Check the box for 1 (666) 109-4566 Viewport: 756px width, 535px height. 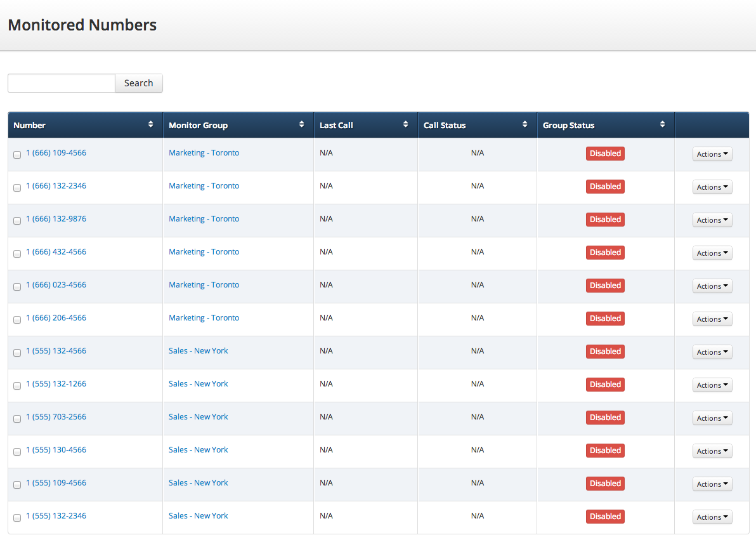[17, 155]
